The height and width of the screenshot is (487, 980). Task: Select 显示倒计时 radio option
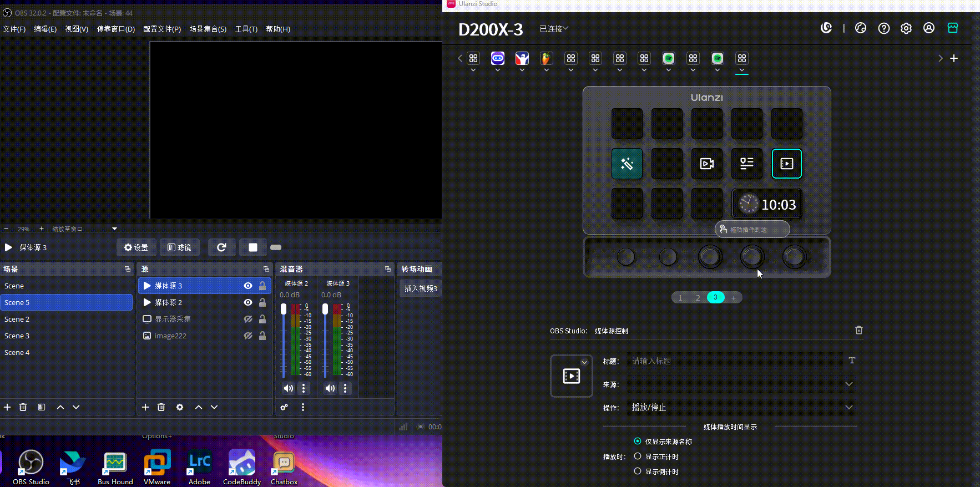tap(638, 471)
